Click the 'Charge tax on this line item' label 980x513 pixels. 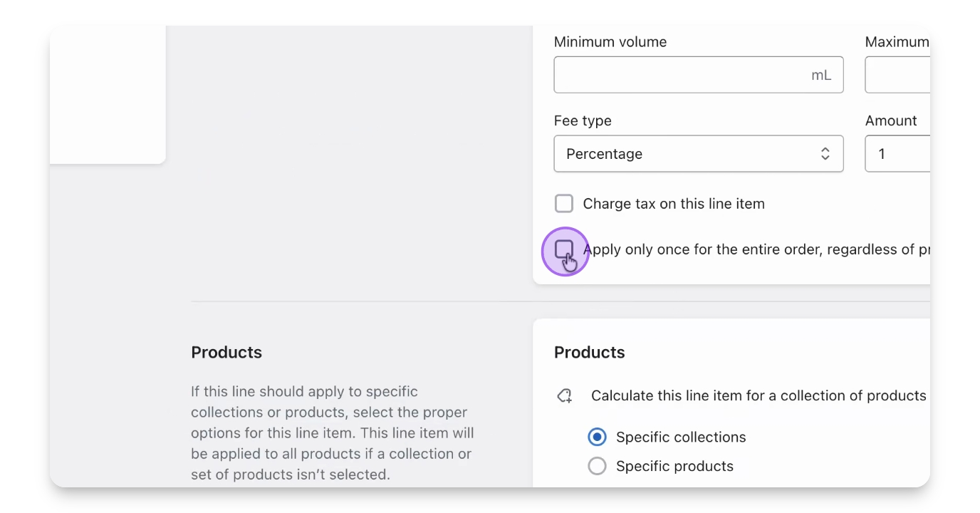pos(673,204)
